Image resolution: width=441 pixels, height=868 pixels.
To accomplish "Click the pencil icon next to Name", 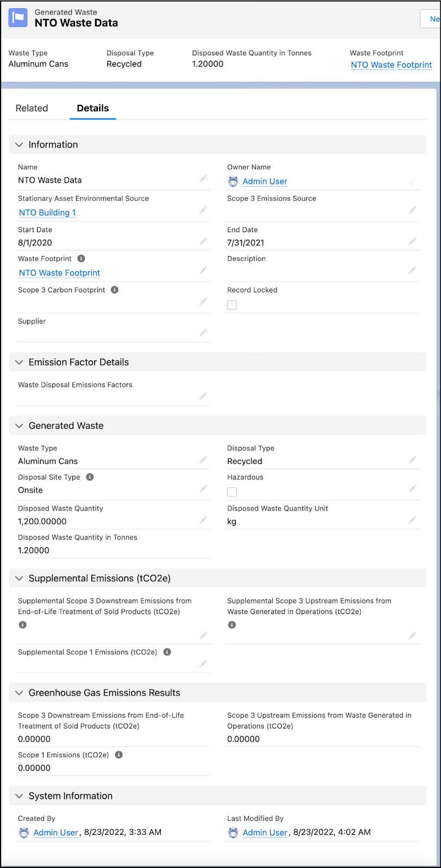I will pos(203,178).
